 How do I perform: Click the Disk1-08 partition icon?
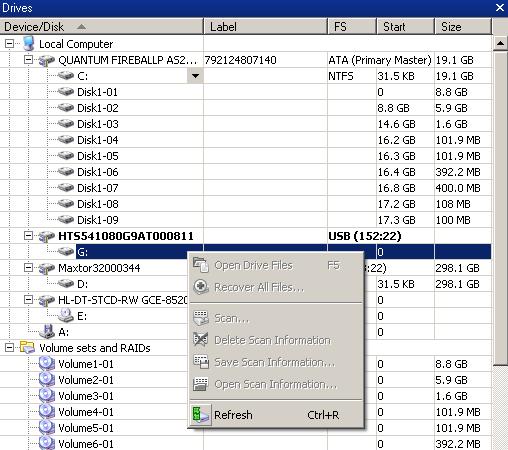[66, 204]
